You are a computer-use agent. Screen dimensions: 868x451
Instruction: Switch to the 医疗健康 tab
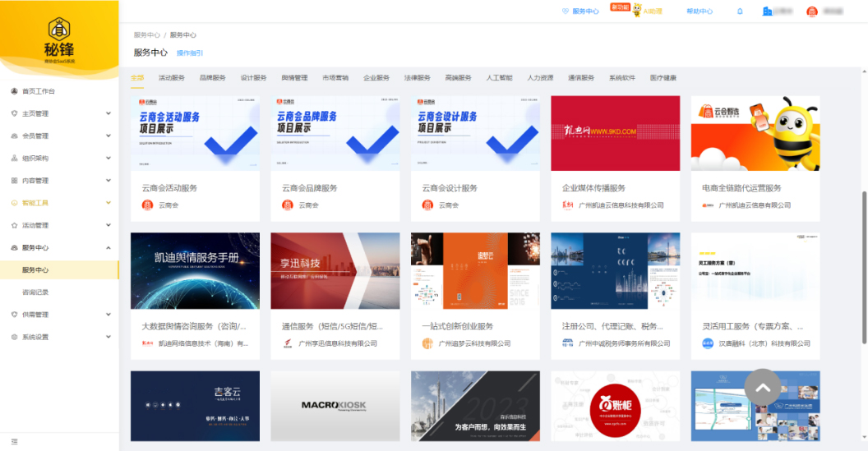[663, 78]
